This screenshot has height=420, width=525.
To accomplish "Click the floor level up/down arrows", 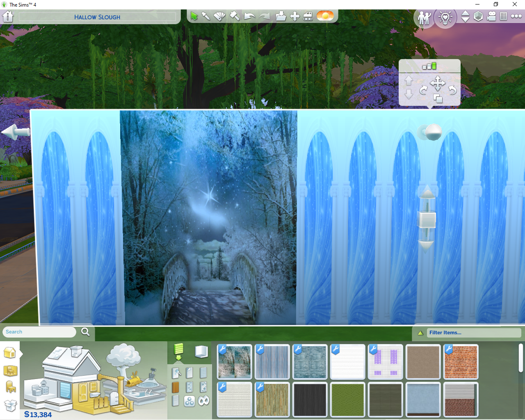I will [465, 16].
